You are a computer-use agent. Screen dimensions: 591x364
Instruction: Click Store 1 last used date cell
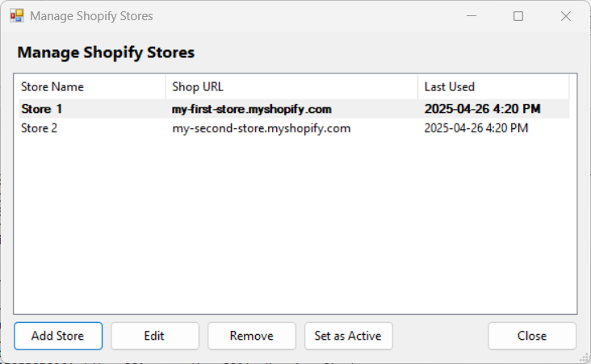click(x=483, y=109)
